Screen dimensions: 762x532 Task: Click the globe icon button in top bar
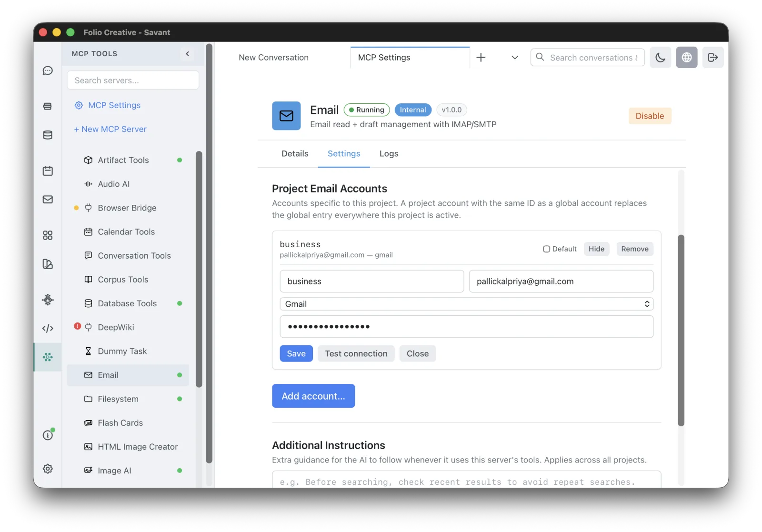(x=687, y=58)
